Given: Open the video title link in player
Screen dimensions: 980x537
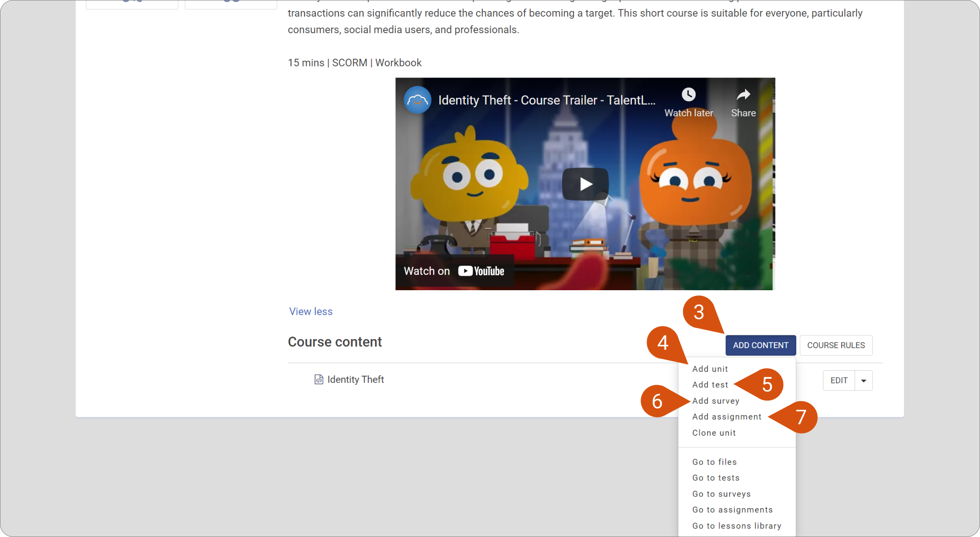Looking at the screenshot, I should (x=547, y=100).
